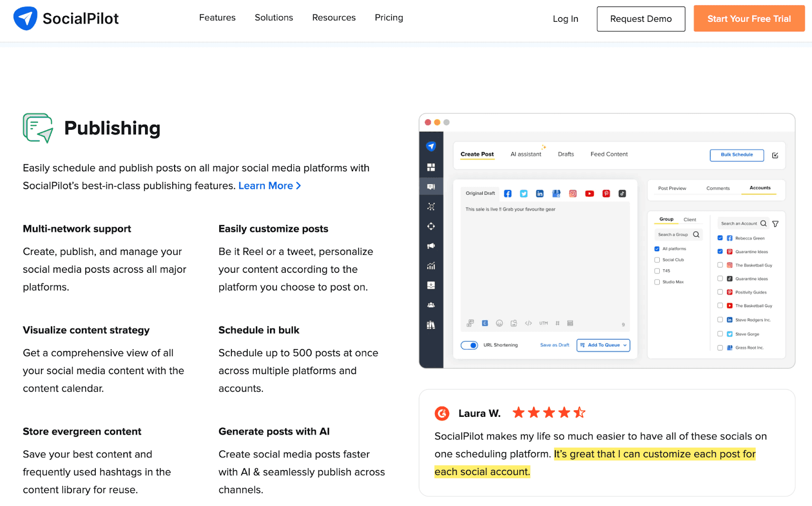The image size is (812, 506).
Task: Select the Twitter icon in draft tabs
Action: click(524, 194)
